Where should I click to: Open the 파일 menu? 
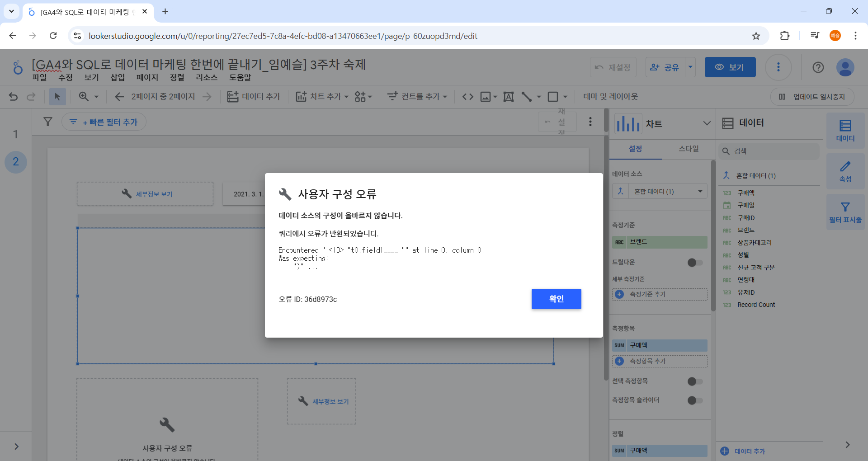coord(39,77)
